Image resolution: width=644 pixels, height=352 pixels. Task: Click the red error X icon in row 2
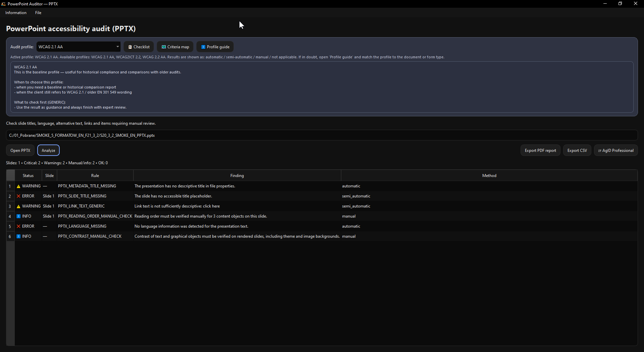18,196
